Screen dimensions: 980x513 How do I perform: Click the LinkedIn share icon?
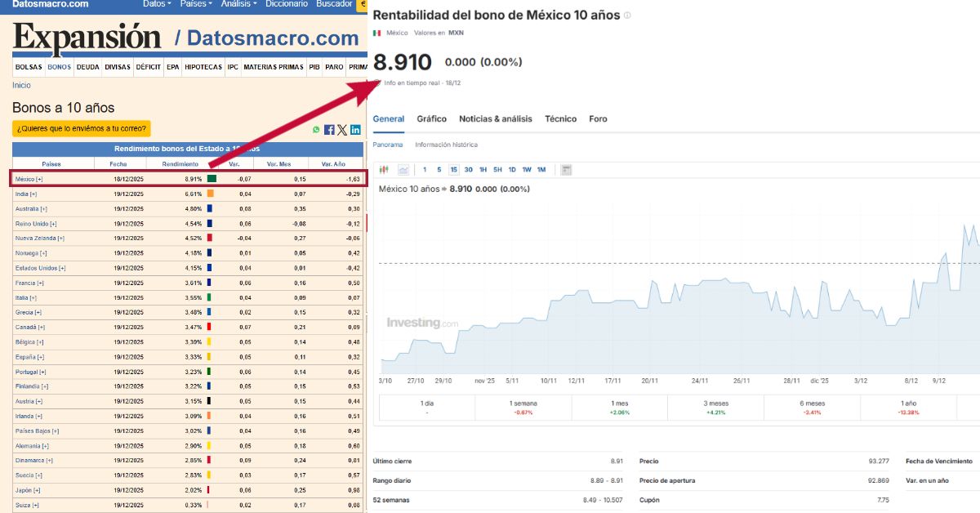click(355, 130)
